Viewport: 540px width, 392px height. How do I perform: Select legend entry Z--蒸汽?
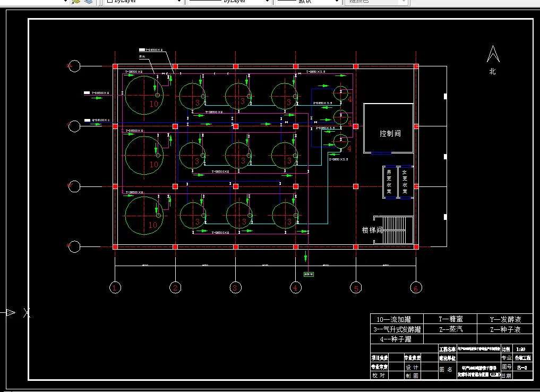450,329
